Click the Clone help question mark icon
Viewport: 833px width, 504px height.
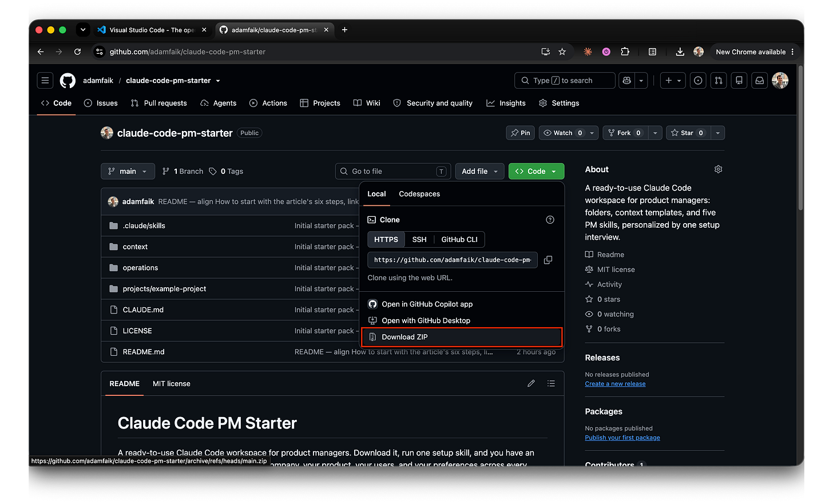coord(550,220)
